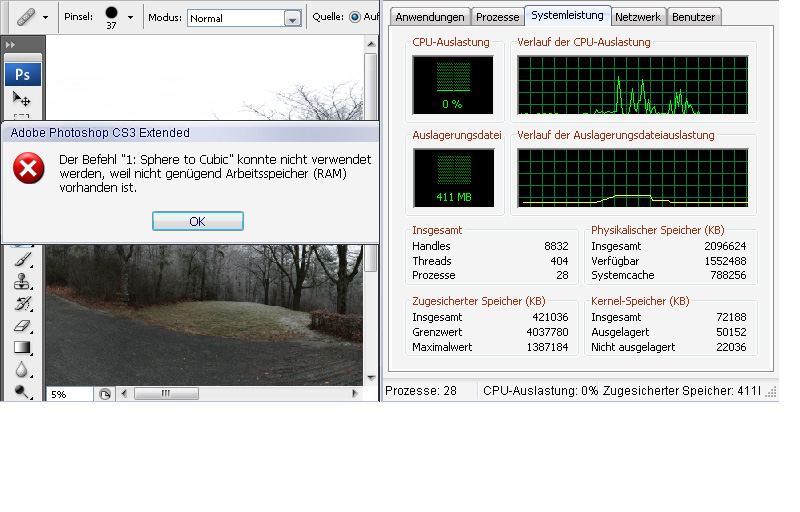
Task: Choose the Blur droplet tool
Action: [22, 369]
